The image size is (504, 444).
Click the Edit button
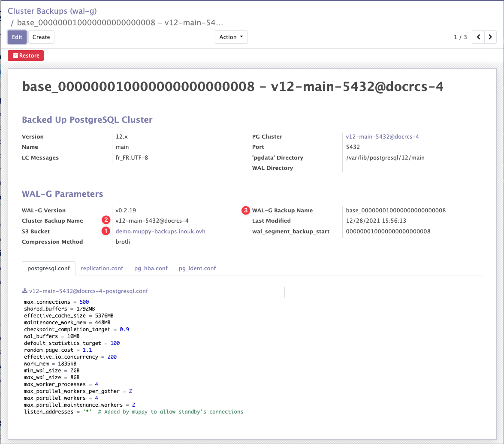(17, 37)
